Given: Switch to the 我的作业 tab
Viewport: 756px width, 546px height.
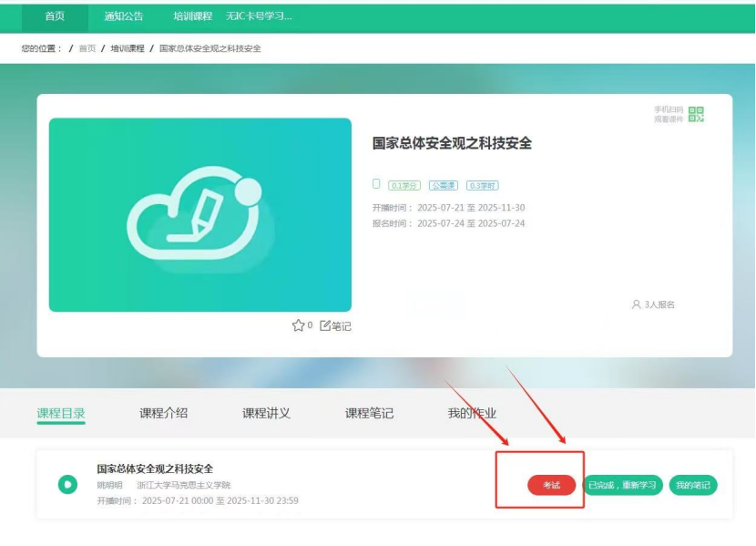Looking at the screenshot, I should click(x=470, y=412).
